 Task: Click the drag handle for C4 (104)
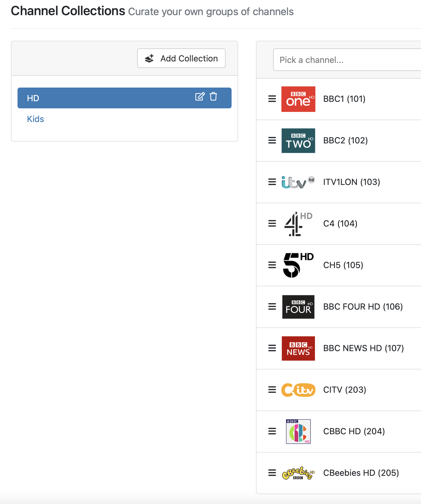click(x=272, y=224)
